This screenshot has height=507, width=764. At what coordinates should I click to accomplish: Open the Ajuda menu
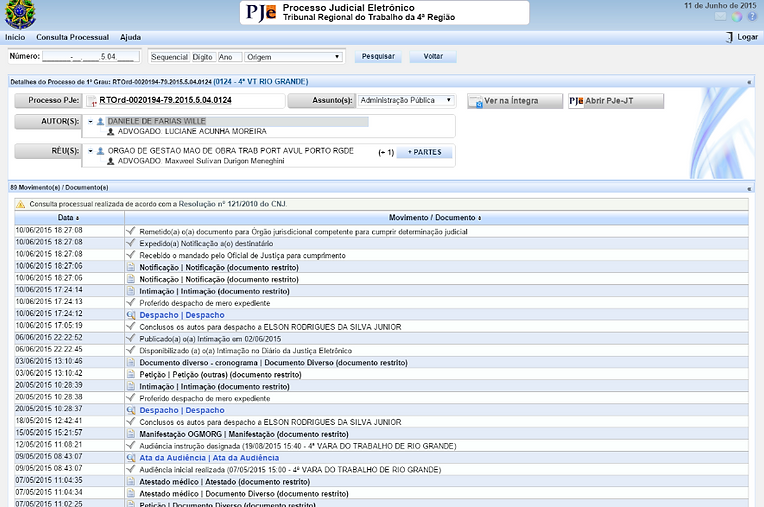(x=131, y=37)
